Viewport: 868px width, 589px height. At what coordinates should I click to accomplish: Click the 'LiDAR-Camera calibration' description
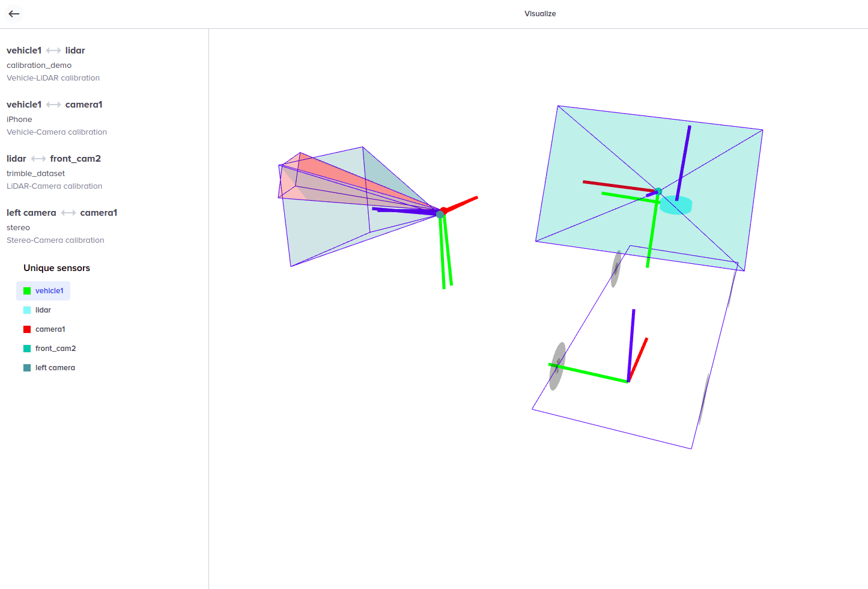click(54, 186)
